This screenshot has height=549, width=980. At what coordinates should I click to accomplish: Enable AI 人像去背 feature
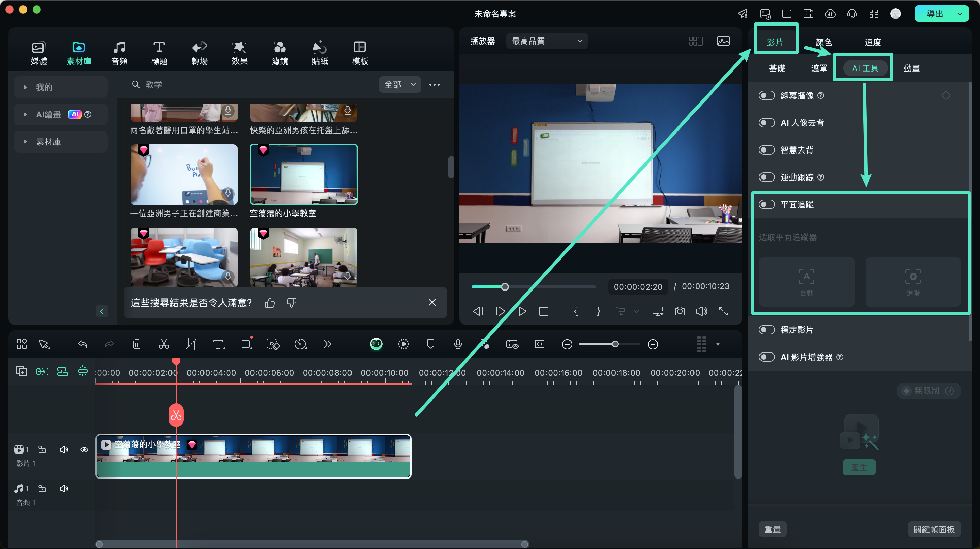click(767, 123)
